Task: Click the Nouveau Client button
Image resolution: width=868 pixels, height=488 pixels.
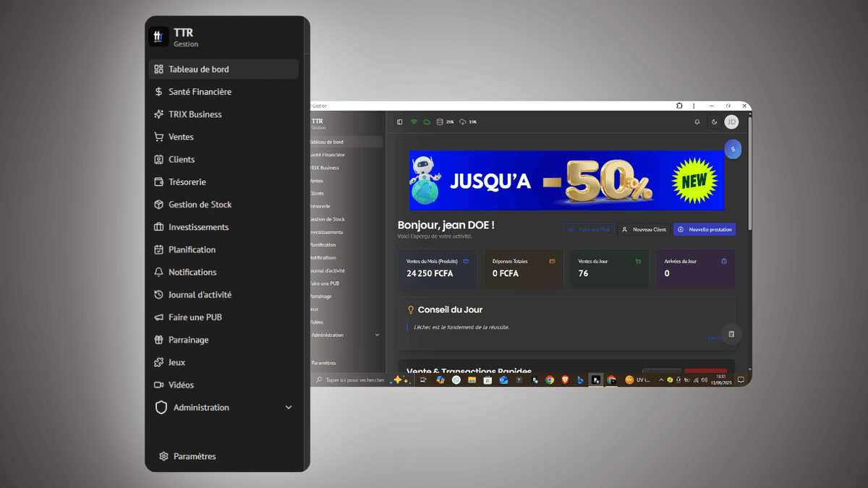Action: click(x=644, y=229)
